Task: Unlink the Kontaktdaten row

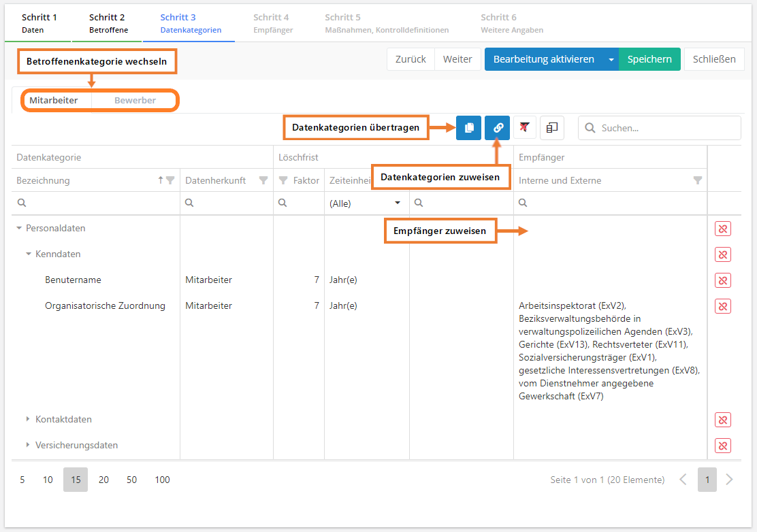Action: point(722,420)
